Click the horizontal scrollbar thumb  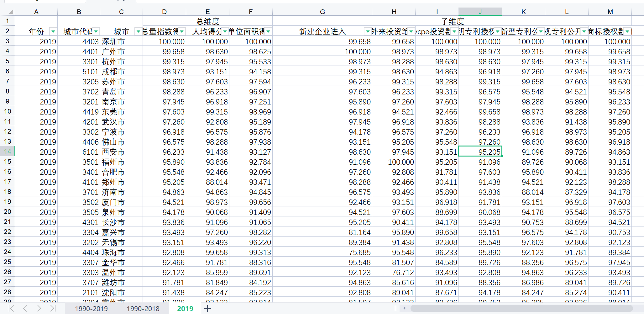(x=522, y=308)
